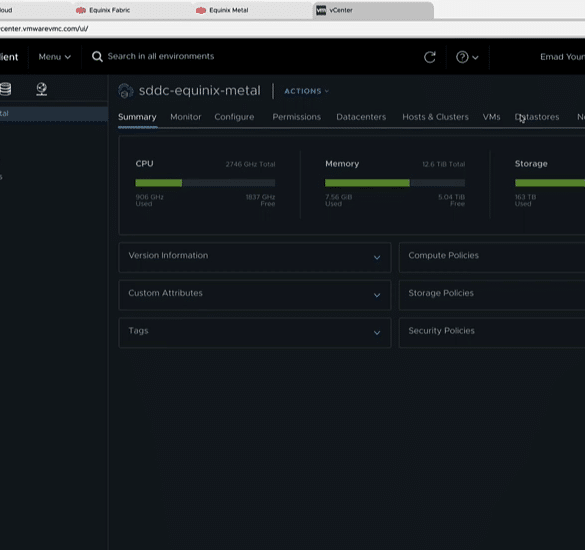
Task: Click the browser address bar URL
Action: [44, 29]
